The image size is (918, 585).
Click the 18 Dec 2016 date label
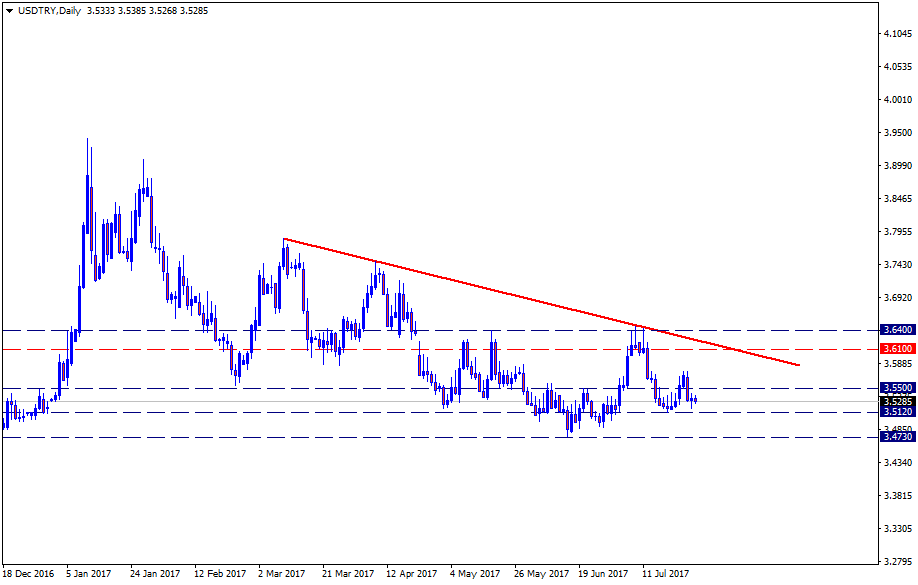click(x=29, y=575)
